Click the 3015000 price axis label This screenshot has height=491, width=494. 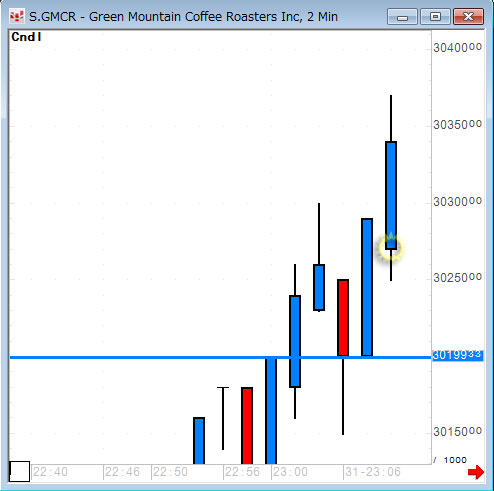(x=457, y=432)
